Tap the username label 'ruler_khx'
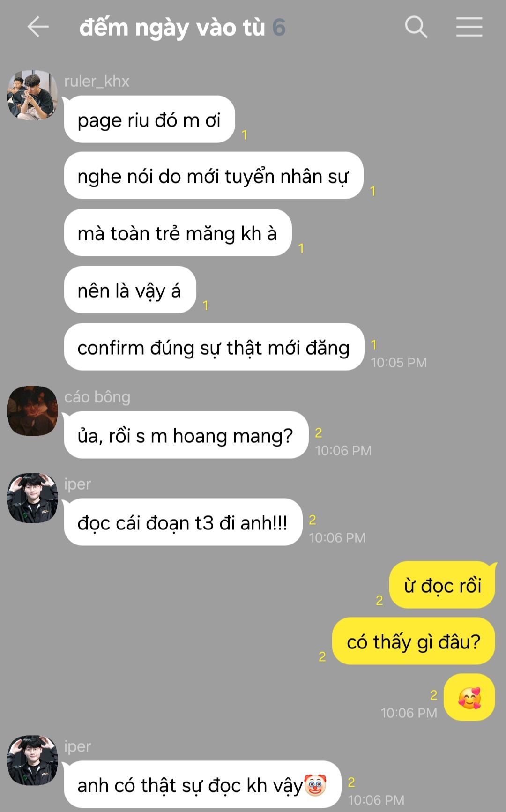 pos(97,81)
